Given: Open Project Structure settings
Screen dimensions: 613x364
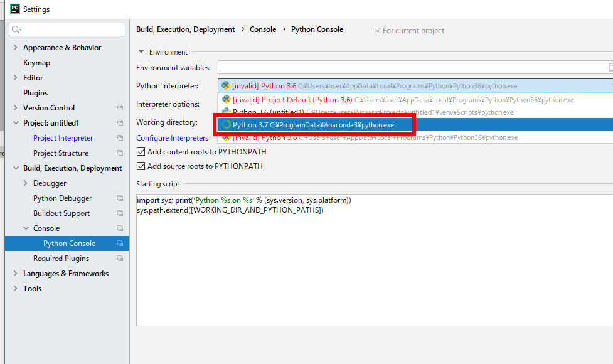Looking at the screenshot, I should 61,153.
